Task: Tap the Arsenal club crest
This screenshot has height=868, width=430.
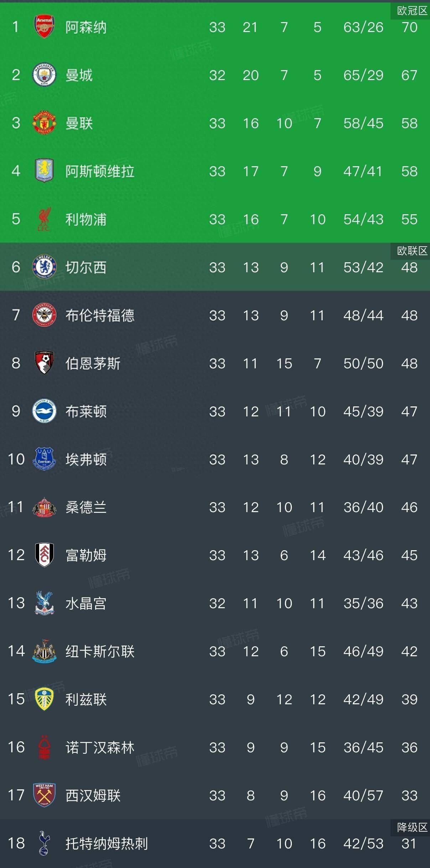Action: click(44, 27)
